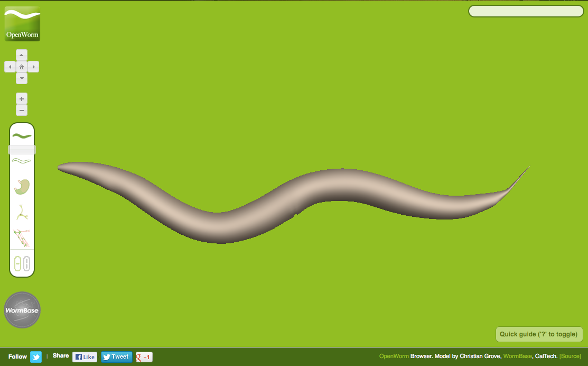Toggle the left capsule view at sidebar bottom
588x366 pixels.
coord(18,263)
